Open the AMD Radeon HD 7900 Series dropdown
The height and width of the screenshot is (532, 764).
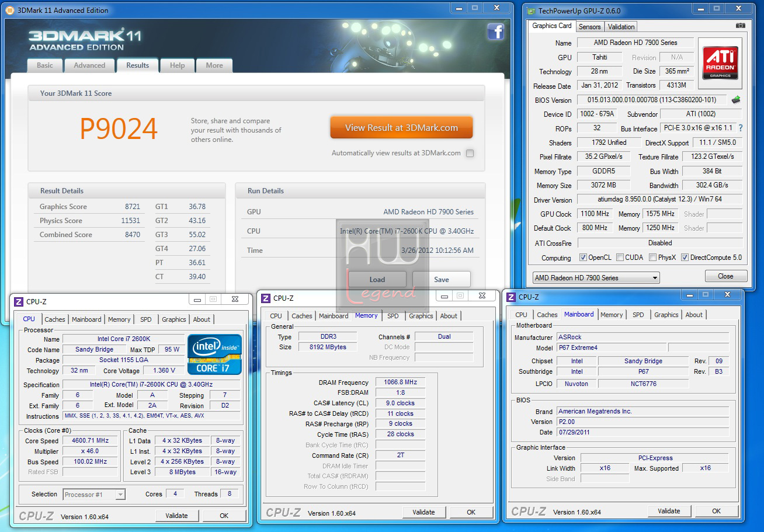click(x=596, y=278)
